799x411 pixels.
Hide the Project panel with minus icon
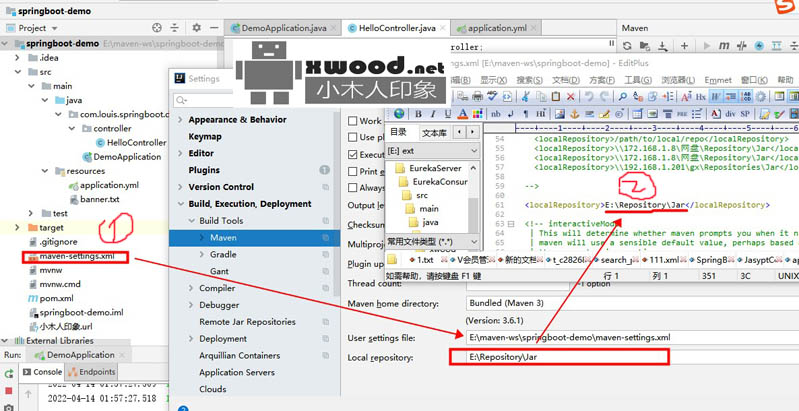214,28
